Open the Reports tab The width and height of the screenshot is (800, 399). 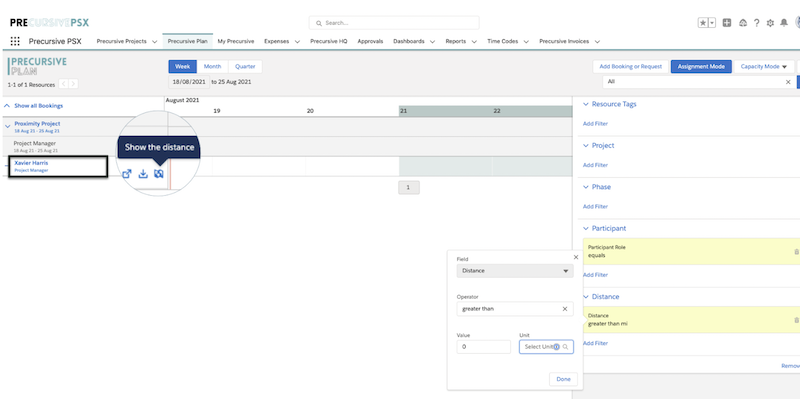[456, 41]
